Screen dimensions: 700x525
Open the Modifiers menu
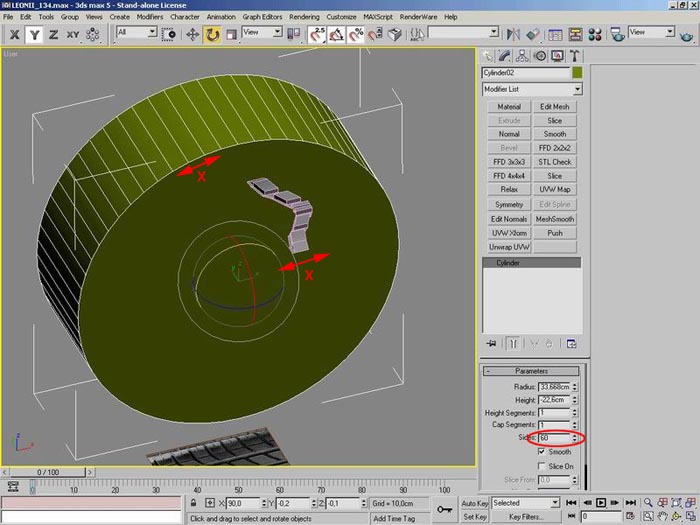pyautogui.click(x=150, y=17)
